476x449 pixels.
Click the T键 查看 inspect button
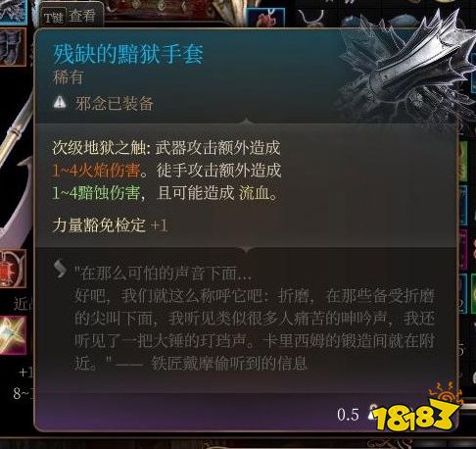(x=71, y=16)
